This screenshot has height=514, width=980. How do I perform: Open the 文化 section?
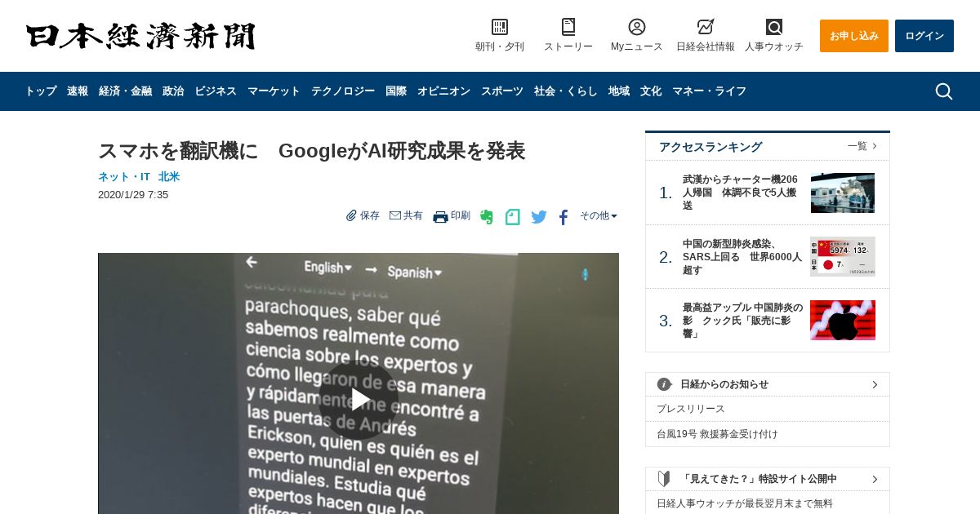click(651, 91)
